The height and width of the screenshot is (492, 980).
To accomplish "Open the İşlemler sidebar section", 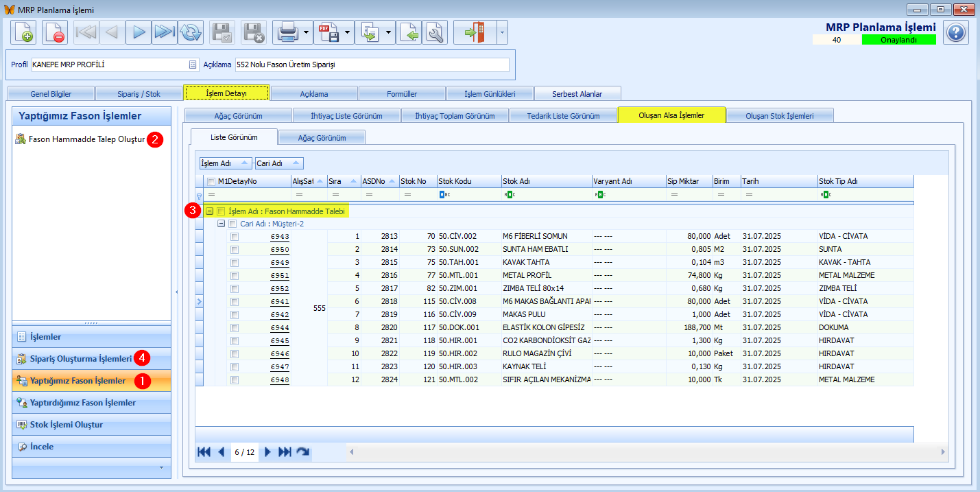I will point(92,337).
